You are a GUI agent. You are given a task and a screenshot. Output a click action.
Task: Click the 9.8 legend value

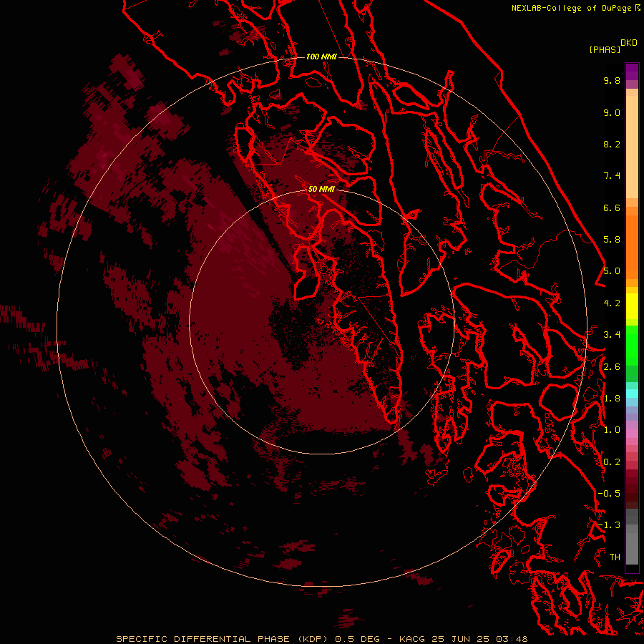612,80
